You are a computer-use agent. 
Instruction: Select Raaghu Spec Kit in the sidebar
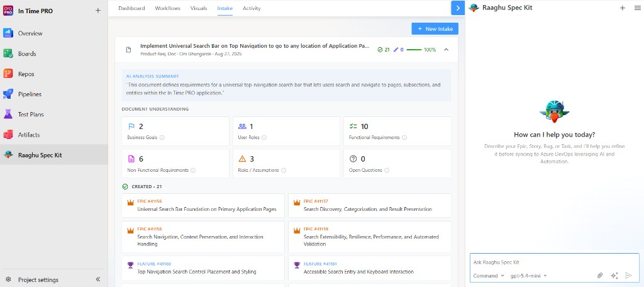click(x=54, y=155)
